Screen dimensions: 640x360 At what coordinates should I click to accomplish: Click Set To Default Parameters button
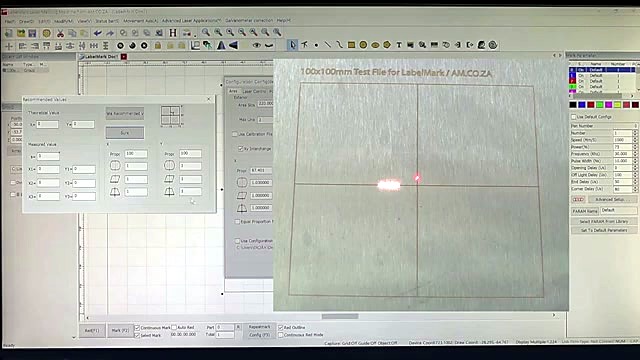[604, 230]
